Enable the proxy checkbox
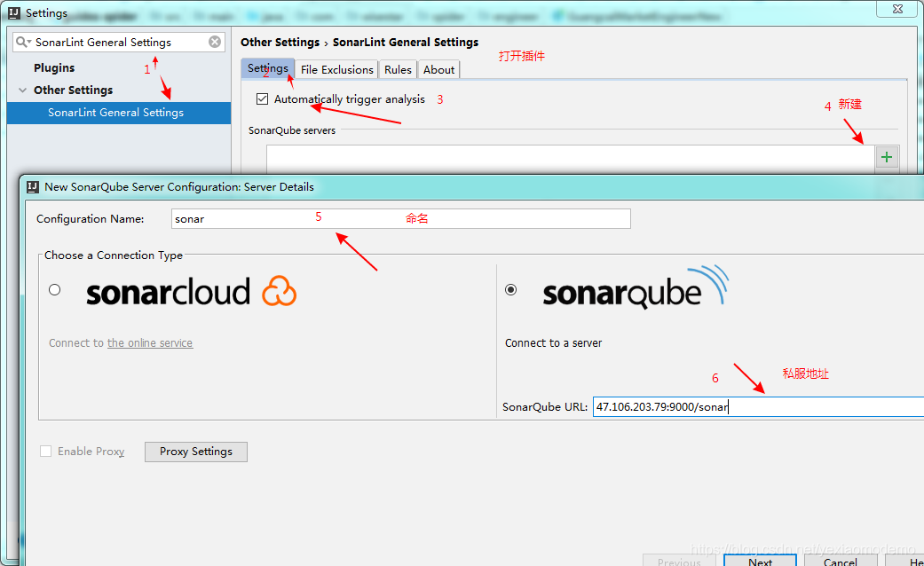 46,452
